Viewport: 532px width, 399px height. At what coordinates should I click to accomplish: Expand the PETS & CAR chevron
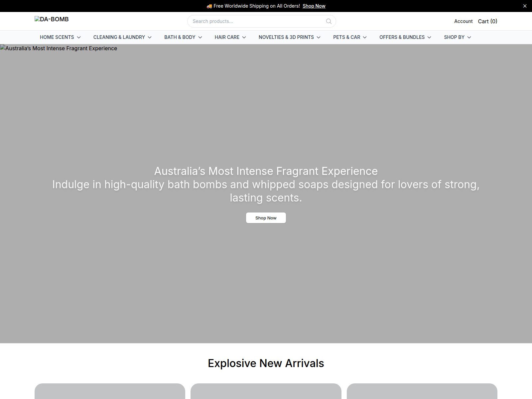point(365,37)
